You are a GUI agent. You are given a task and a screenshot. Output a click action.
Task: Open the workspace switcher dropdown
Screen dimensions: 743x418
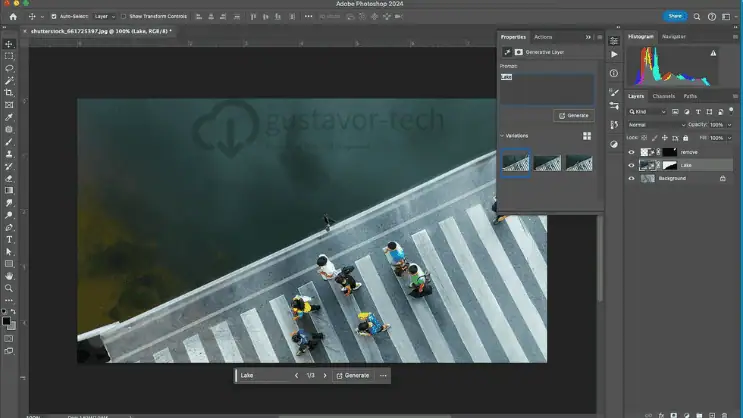(x=728, y=17)
